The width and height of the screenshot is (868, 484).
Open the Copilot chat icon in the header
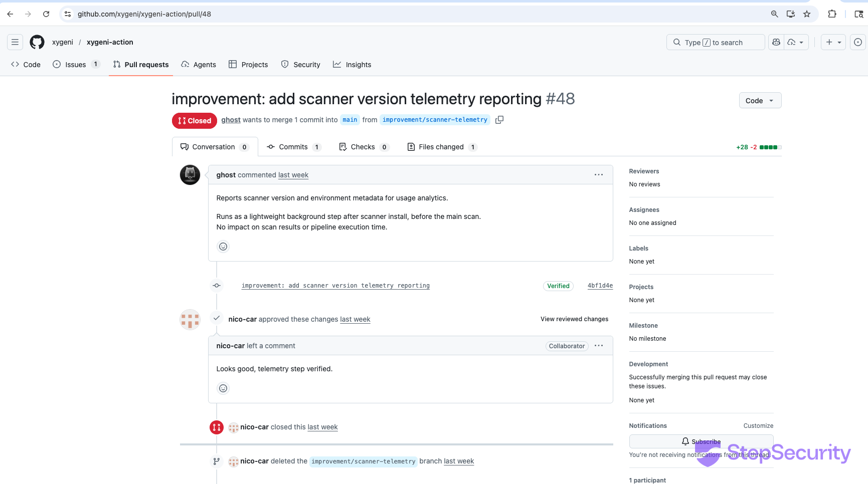pos(776,42)
